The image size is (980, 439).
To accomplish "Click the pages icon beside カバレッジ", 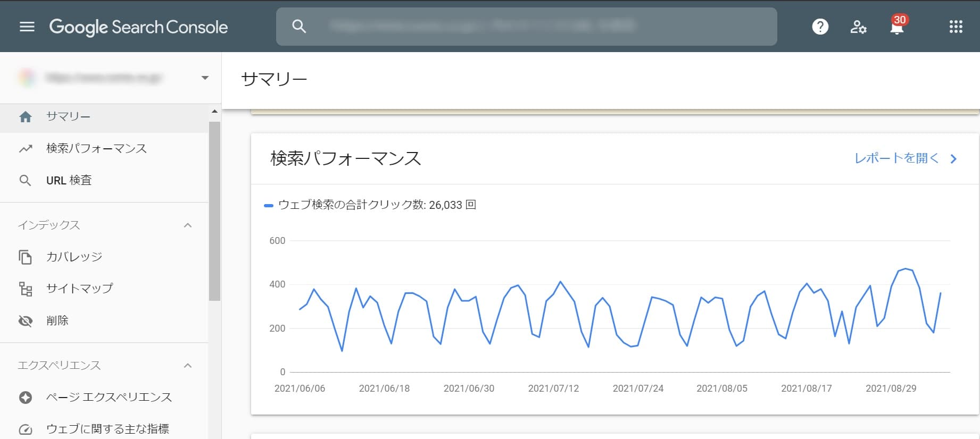I will [x=25, y=257].
